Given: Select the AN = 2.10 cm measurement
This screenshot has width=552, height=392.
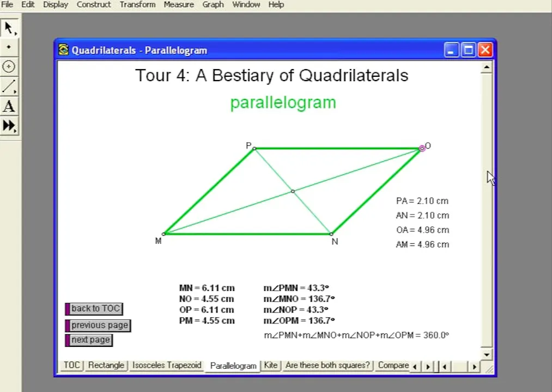Looking at the screenshot, I should pyautogui.click(x=422, y=216).
